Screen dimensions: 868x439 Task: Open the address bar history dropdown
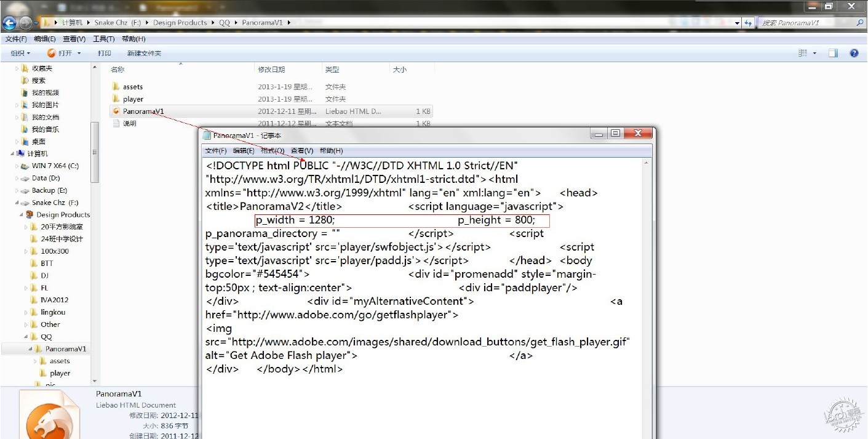tap(738, 23)
